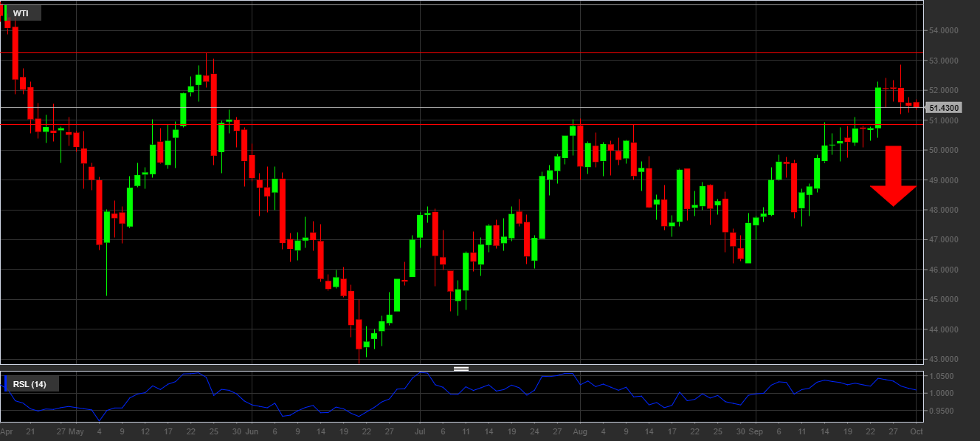The width and height of the screenshot is (980, 441).
Task: Click the May label on time axis
Action: (x=77, y=431)
